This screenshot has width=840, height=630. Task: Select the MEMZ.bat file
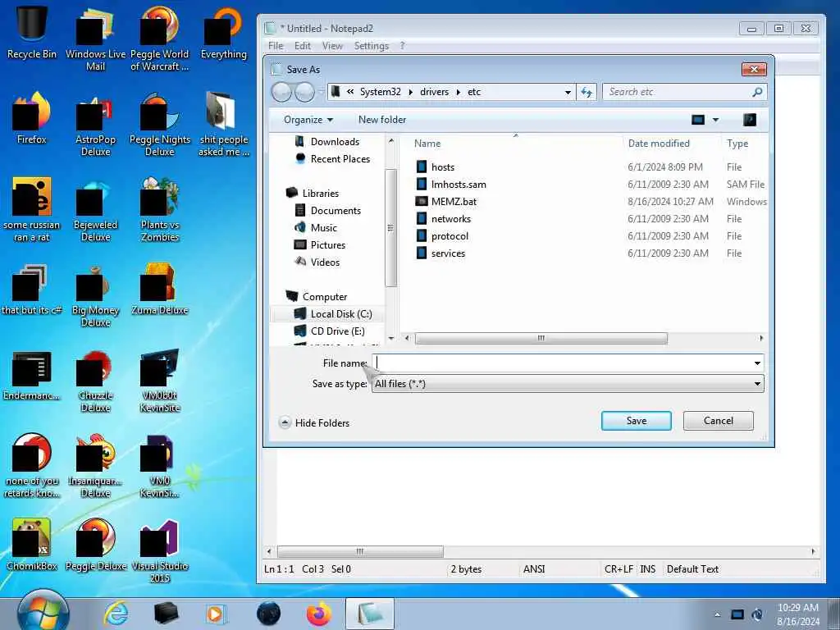click(454, 202)
